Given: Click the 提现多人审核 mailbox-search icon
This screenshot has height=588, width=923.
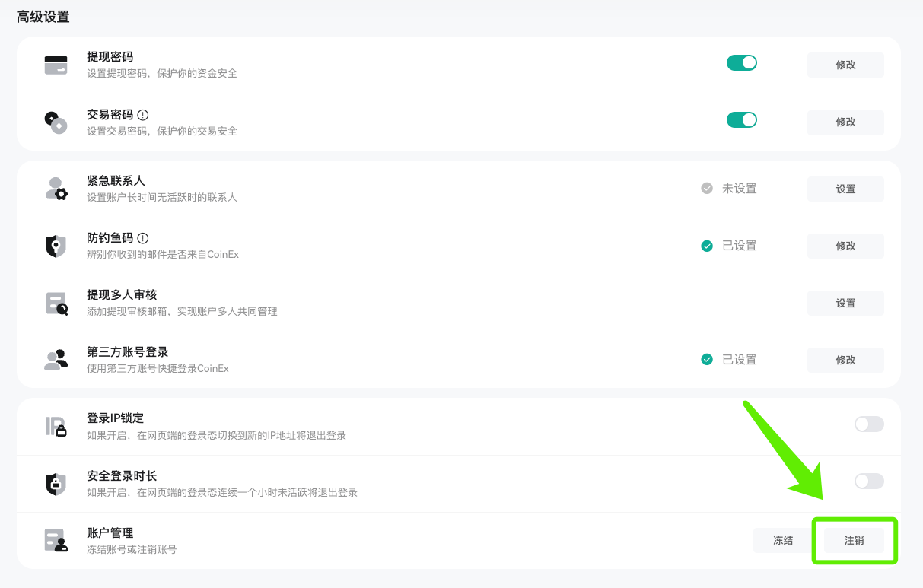Looking at the screenshot, I should (x=56, y=302).
